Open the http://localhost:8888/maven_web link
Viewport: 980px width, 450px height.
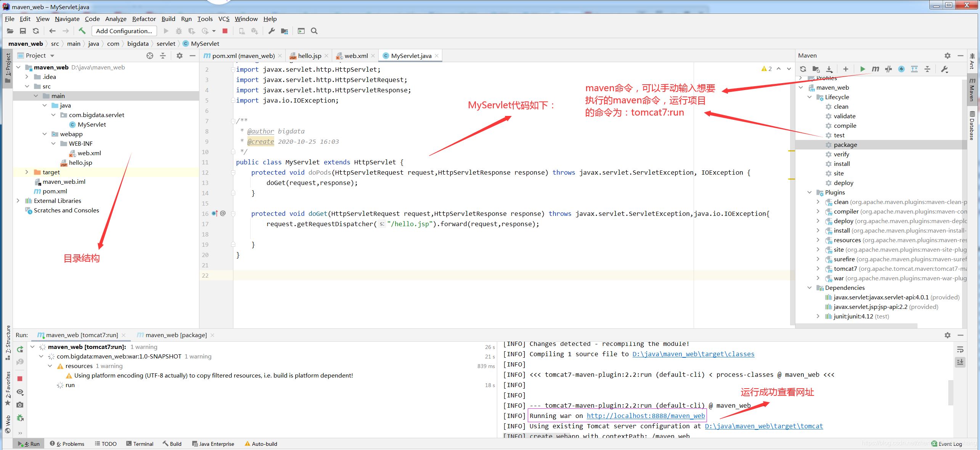click(x=646, y=416)
